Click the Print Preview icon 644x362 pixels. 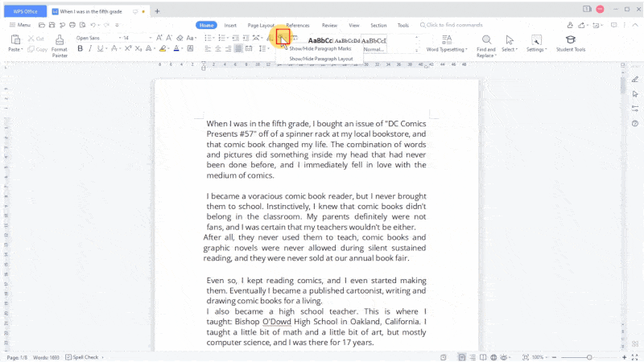click(x=83, y=25)
